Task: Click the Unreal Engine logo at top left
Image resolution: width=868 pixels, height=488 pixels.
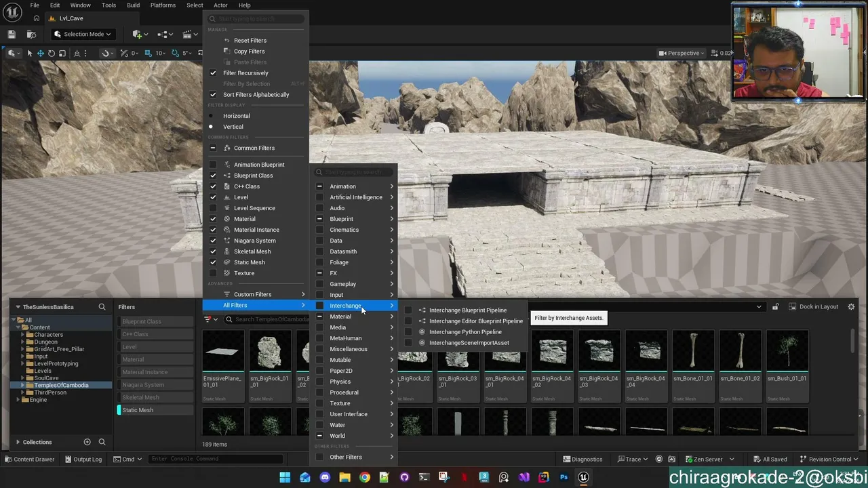Action: (x=12, y=12)
